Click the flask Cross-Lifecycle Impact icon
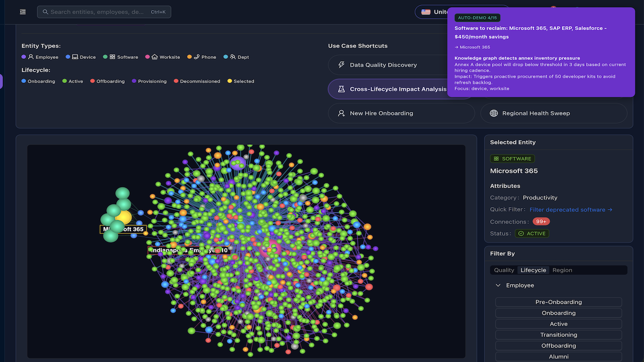Screen dimensions: 644x362 pos(341,89)
